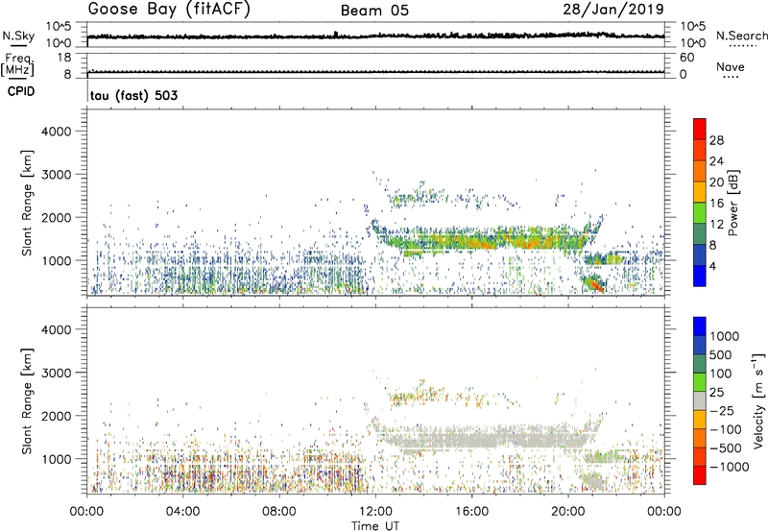Pick the yellow segment of Velocity colorbar
768x532 pixels.
tap(700, 419)
